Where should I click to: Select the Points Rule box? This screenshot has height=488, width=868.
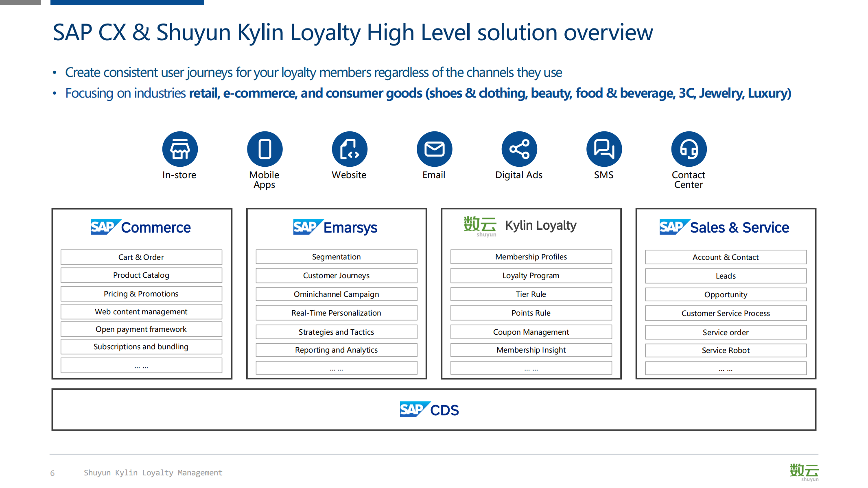tap(531, 313)
